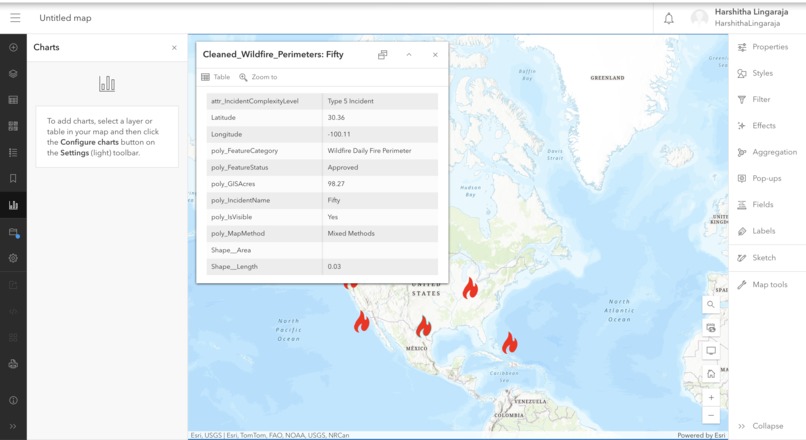
Task: Click the Add (plus) icon in dark toolbar
Action: tap(13, 47)
